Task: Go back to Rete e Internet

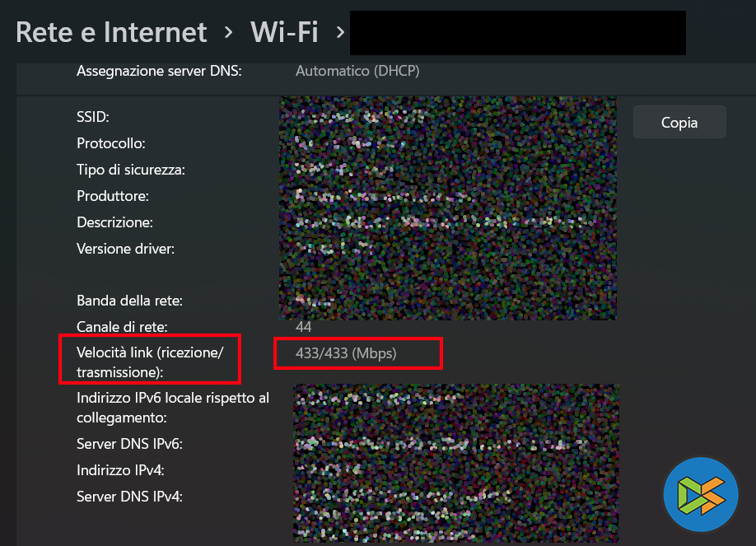Action: click(111, 32)
